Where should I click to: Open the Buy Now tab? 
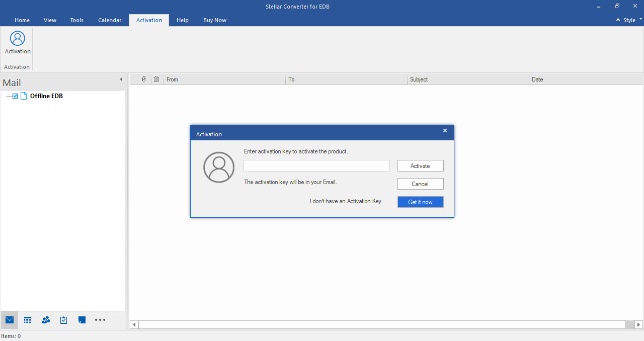pos(215,20)
